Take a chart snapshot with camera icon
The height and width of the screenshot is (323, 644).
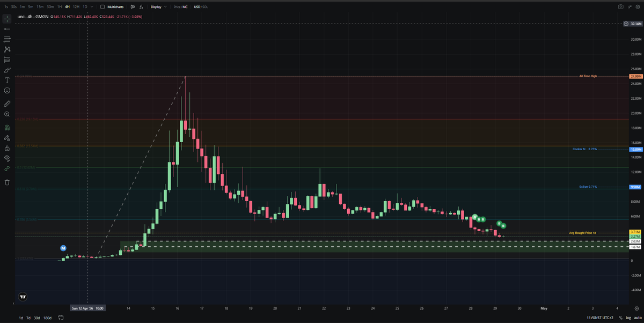click(x=621, y=7)
